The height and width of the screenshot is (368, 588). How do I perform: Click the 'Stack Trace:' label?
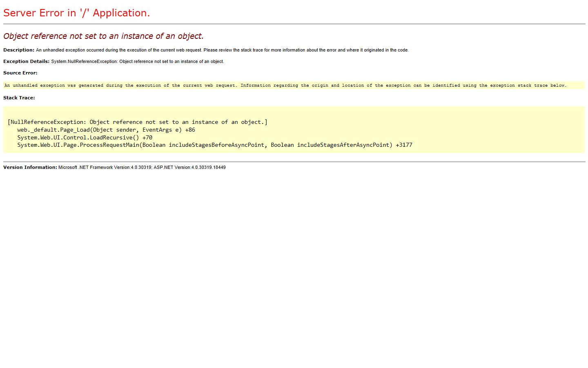pos(19,98)
